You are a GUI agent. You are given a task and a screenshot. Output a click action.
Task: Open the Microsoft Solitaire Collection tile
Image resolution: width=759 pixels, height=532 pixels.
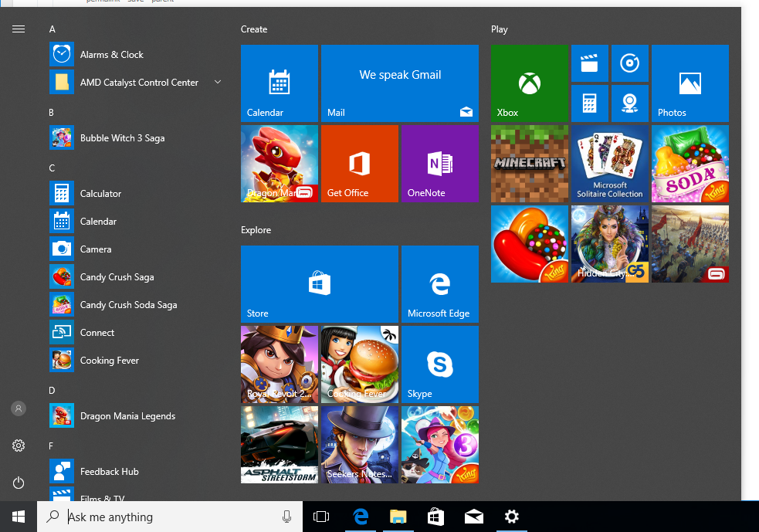tap(610, 164)
